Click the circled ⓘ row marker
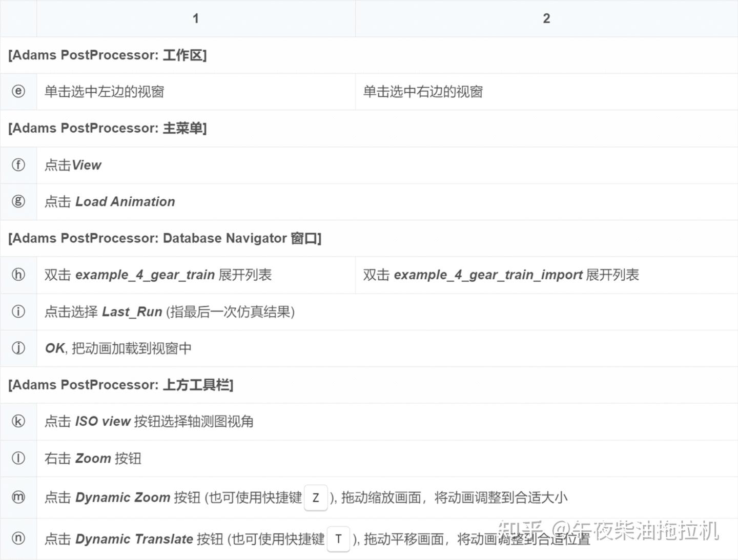 18,312
